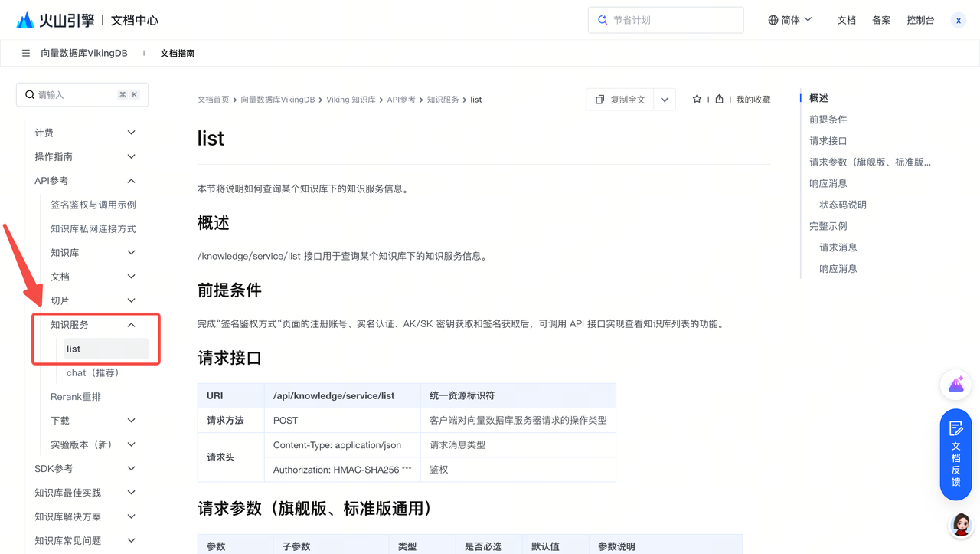Expand the 实验版本（新） sidebar section

(x=132, y=444)
